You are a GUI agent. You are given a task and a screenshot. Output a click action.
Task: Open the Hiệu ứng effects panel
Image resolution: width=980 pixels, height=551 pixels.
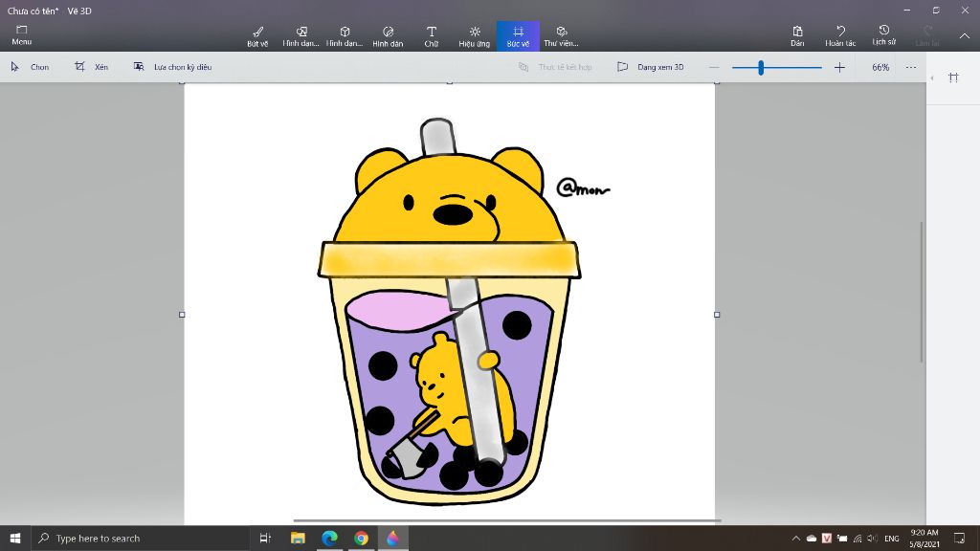click(475, 36)
